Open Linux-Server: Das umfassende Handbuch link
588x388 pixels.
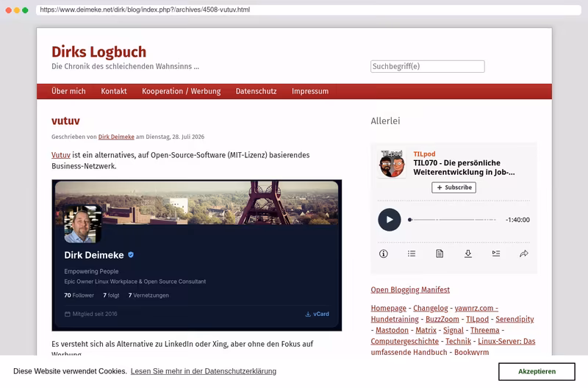click(506, 341)
